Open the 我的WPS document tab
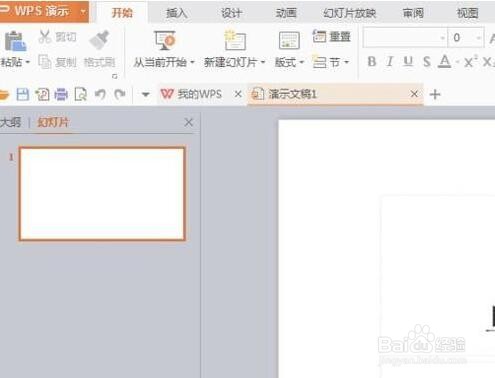 click(x=200, y=94)
